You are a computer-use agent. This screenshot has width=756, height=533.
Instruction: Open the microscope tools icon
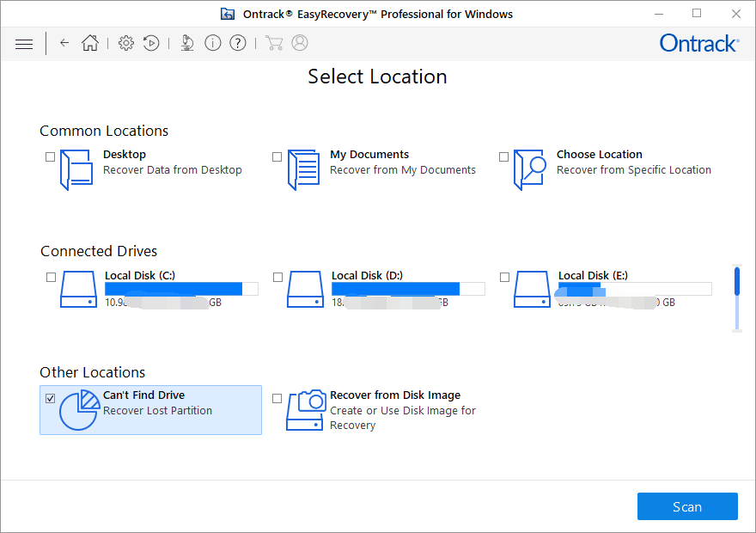point(187,43)
